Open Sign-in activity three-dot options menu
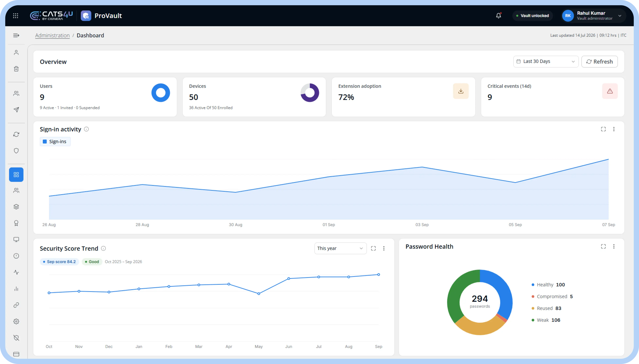The height and width of the screenshot is (364, 639). tap(614, 129)
